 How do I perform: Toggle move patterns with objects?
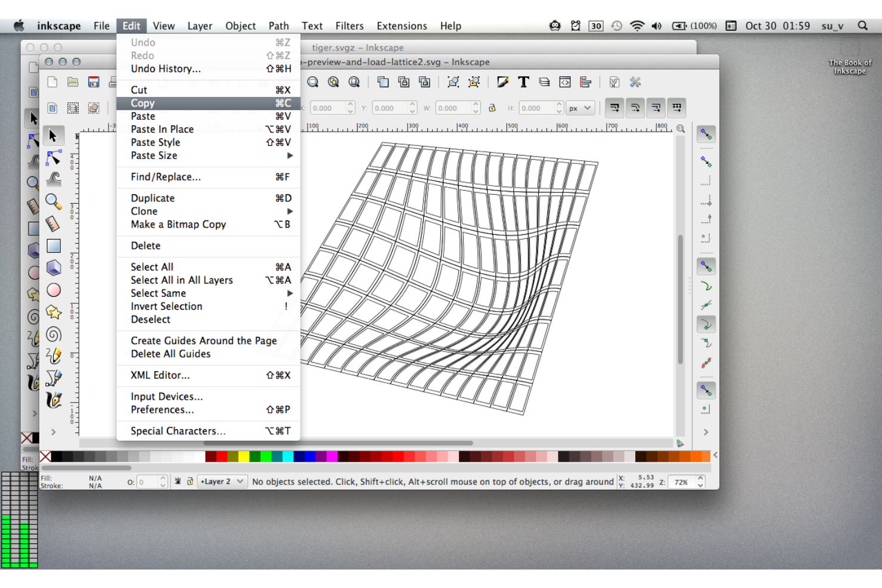(x=677, y=108)
